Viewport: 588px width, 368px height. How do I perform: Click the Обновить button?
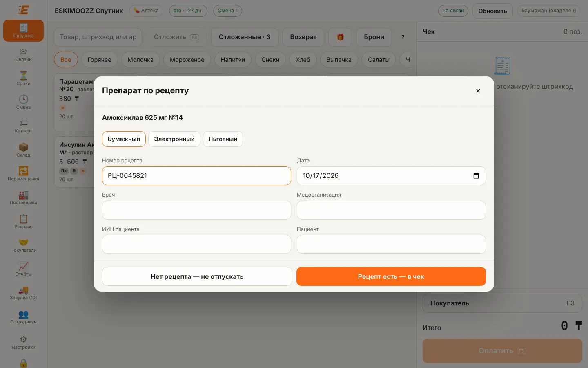pyautogui.click(x=492, y=11)
